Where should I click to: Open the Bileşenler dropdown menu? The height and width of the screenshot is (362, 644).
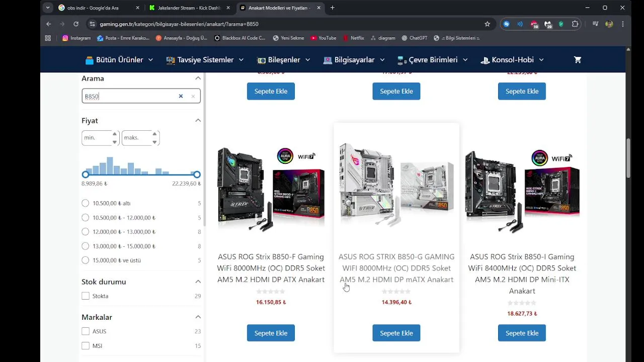[x=284, y=60]
